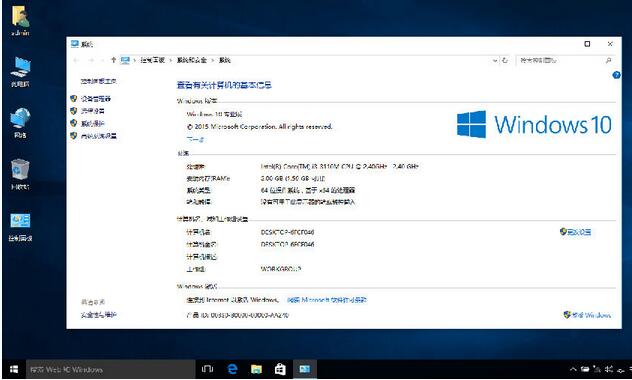Open the Store app from the taskbar

coord(280,369)
